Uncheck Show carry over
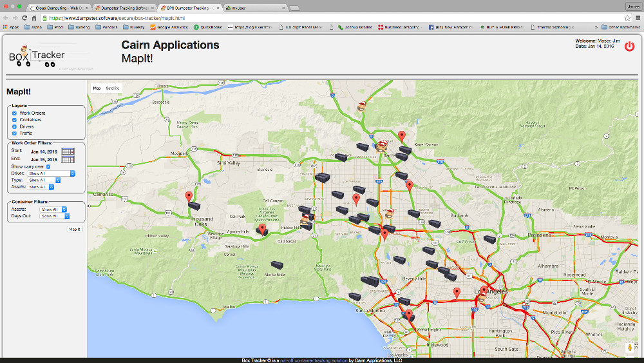This screenshot has height=363, width=644. 48,166
